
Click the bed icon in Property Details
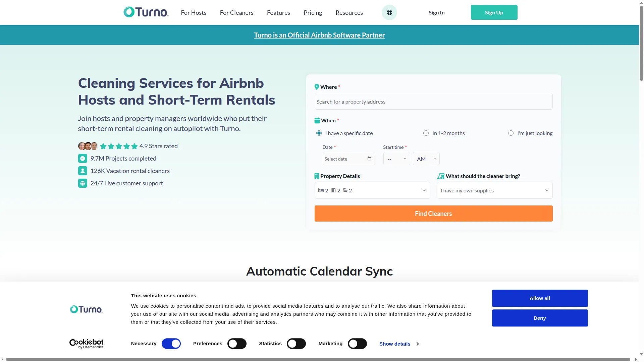pos(321,190)
